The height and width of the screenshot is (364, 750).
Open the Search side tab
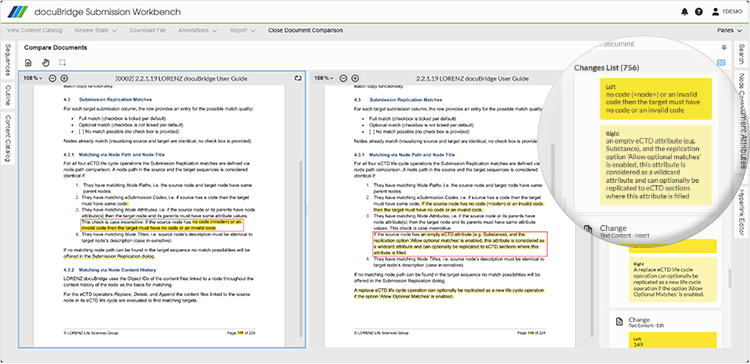point(741,55)
